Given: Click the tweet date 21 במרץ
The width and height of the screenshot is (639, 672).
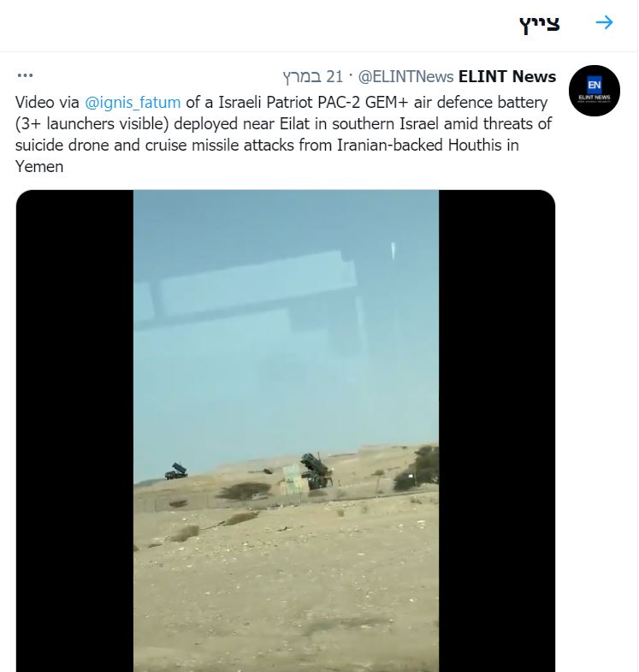Looking at the screenshot, I should click(x=313, y=77).
